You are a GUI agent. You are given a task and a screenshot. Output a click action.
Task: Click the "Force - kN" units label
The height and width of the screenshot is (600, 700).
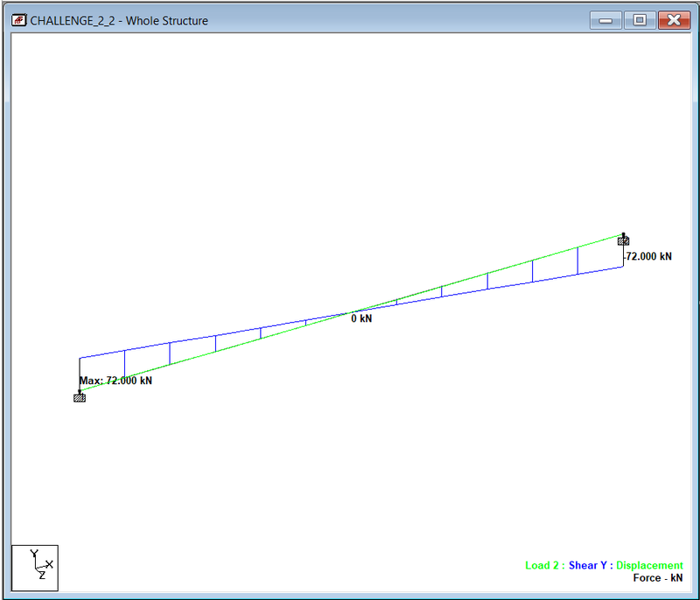658,578
